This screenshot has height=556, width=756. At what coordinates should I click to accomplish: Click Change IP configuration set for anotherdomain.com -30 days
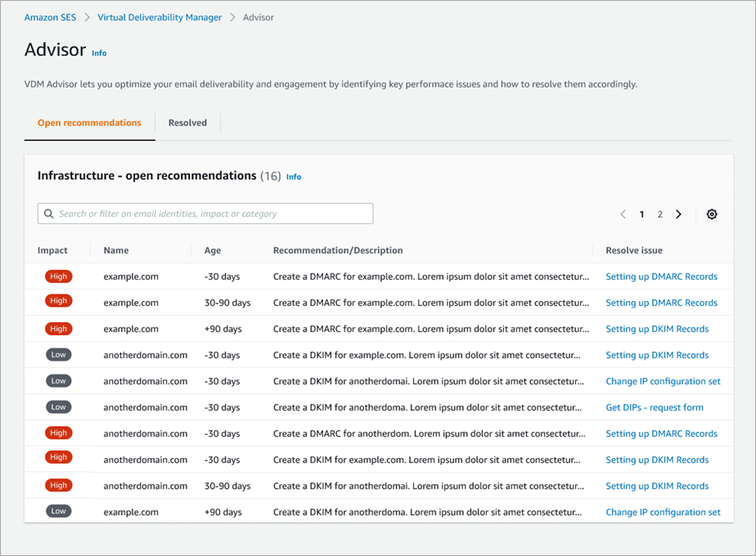coord(663,381)
